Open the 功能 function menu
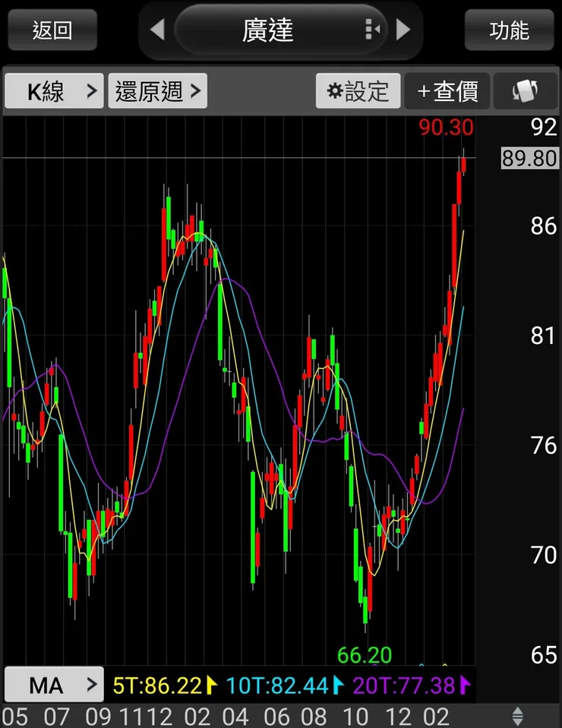 click(509, 30)
